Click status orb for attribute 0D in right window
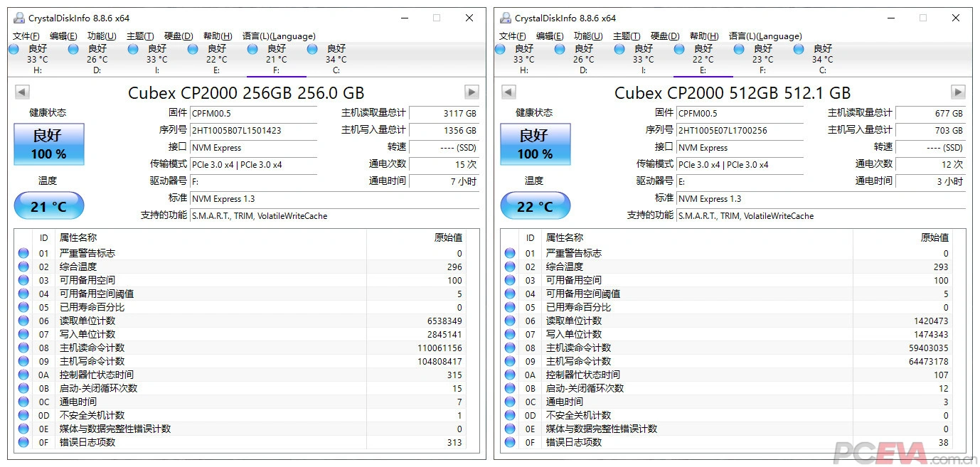980x467 pixels. 510,415
